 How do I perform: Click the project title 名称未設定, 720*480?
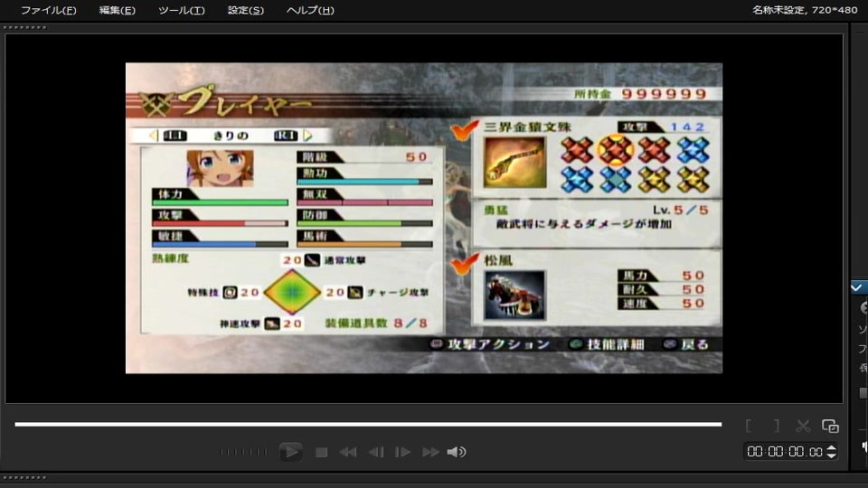click(x=805, y=9)
